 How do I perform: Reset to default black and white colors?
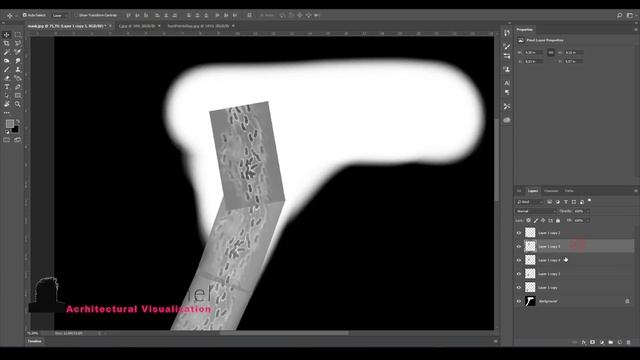(x=7, y=132)
